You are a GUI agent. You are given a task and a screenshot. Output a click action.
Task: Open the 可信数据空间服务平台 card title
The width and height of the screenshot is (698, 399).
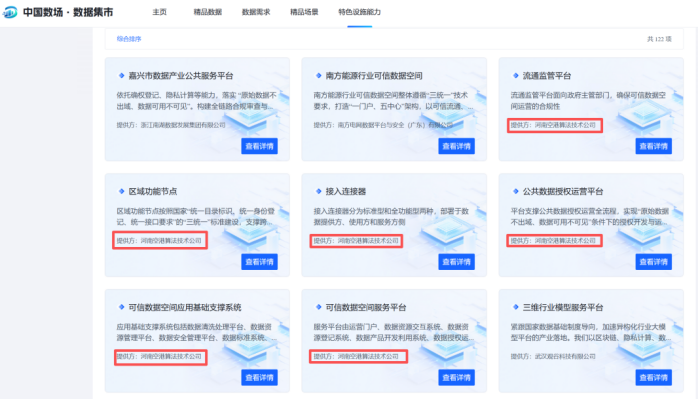(365, 307)
